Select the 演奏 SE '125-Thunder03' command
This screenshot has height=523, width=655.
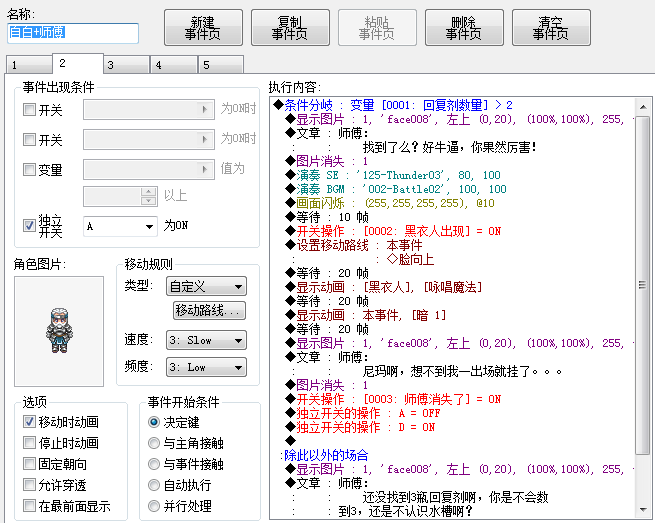[x=393, y=175]
